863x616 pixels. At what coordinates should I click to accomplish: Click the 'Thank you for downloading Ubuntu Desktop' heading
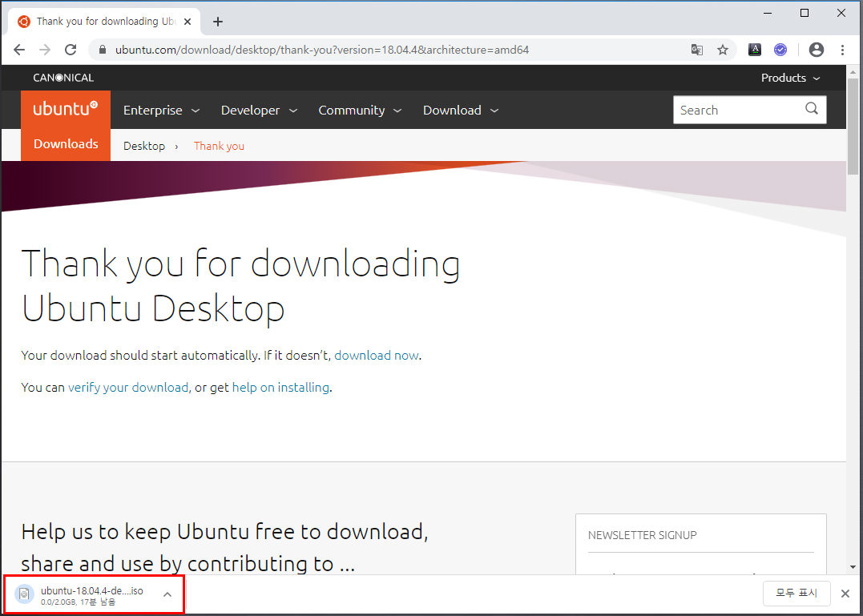[240, 287]
